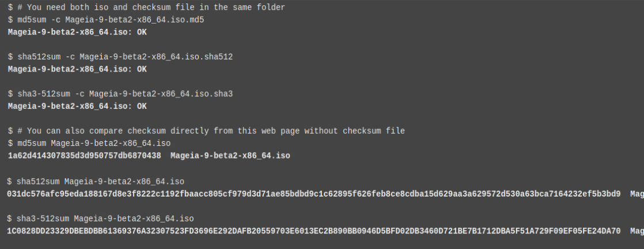
Task: Click the sha3 hash starting 1C0828DD
Action: (x=314, y=231)
